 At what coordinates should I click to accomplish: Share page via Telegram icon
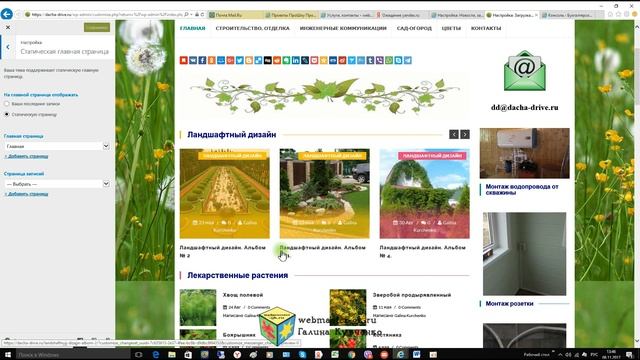(407, 60)
